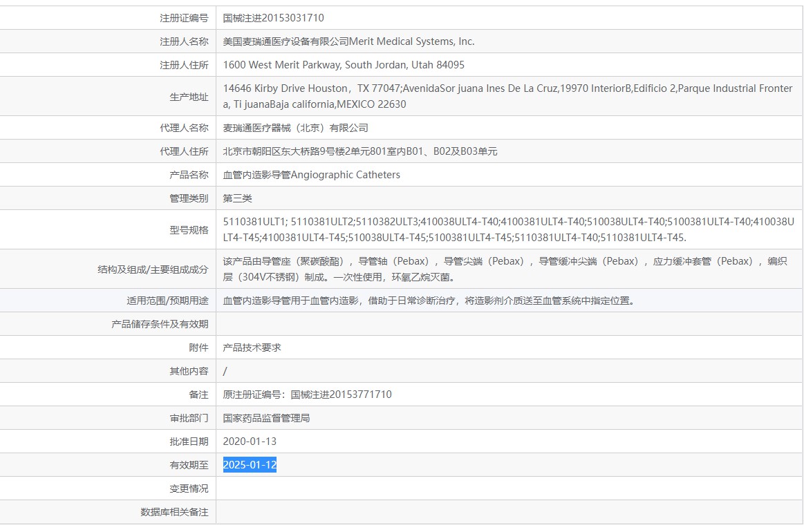Click the '审批部门' label cell

[x=189, y=419]
